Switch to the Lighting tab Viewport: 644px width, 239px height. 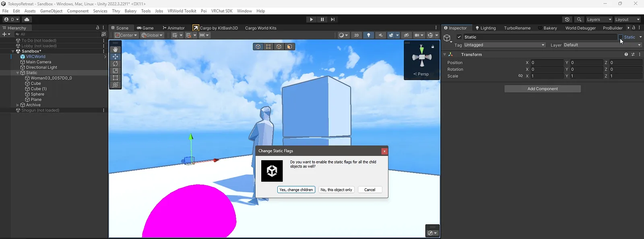485,28
